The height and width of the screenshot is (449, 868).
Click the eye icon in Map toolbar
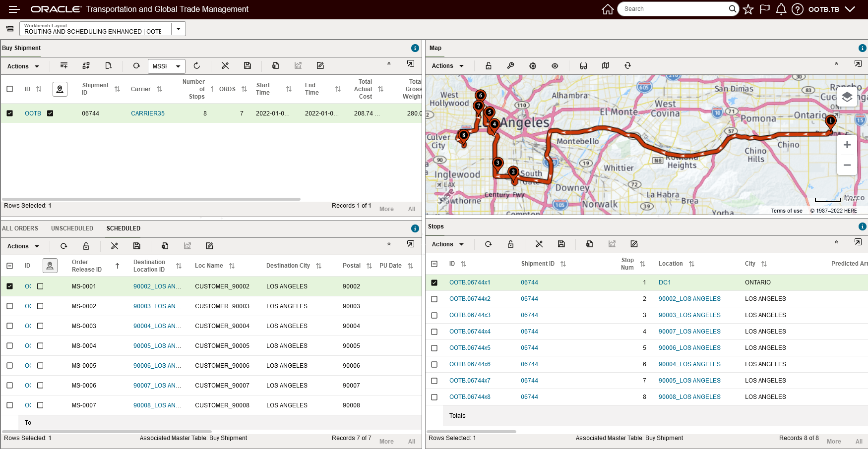(555, 66)
